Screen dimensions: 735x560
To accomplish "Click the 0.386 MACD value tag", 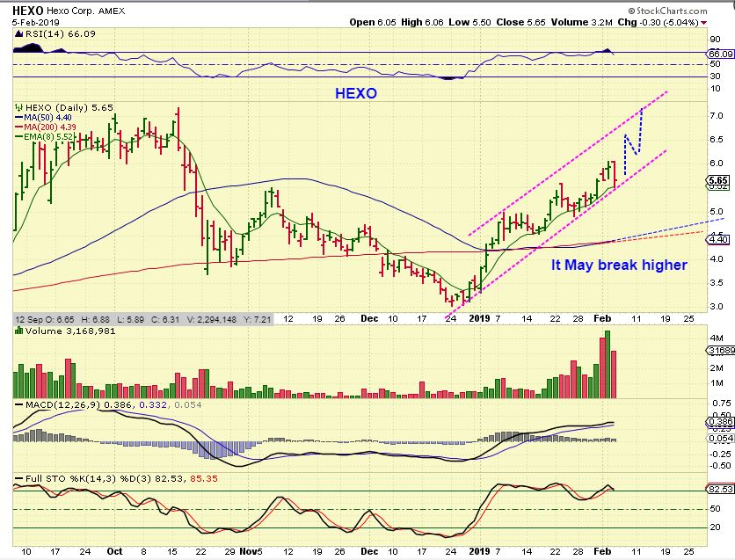I will click(719, 422).
